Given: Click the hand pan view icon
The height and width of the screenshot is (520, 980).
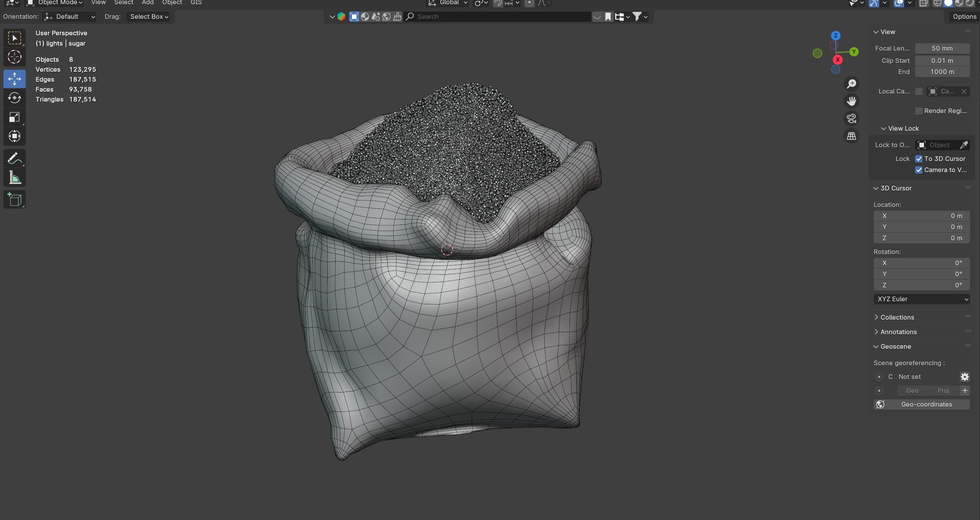Looking at the screenshot, I should (x=852, y=101).
